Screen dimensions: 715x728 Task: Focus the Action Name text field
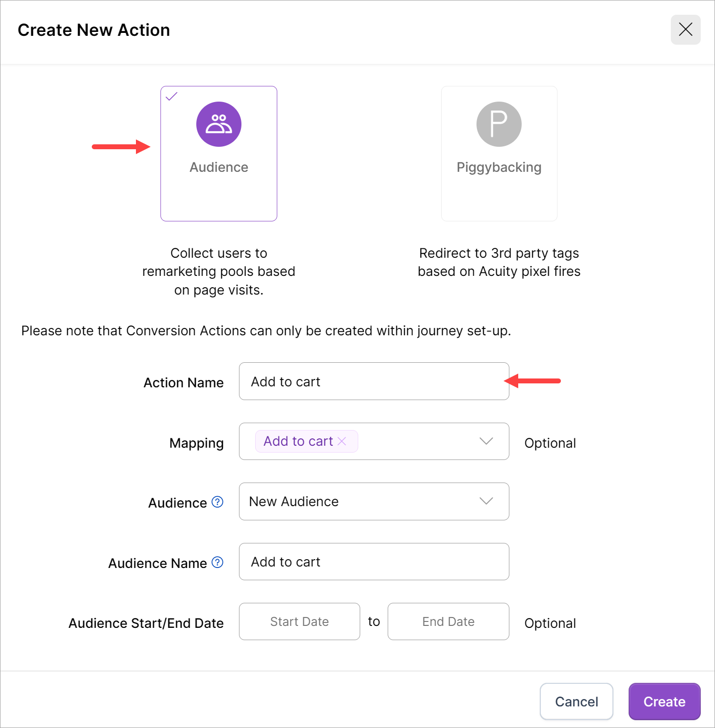tap(373, 381)
